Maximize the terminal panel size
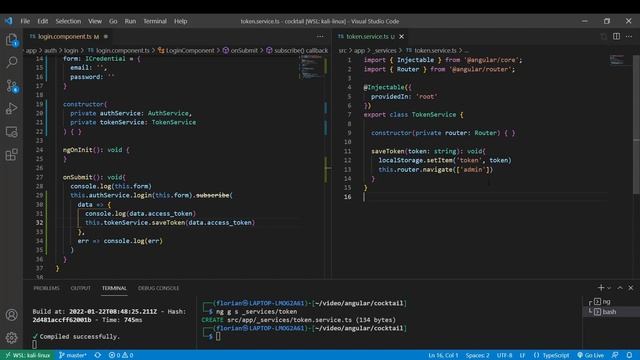The width and height of the screenshot is (640, 360). (x=620, y=288)
